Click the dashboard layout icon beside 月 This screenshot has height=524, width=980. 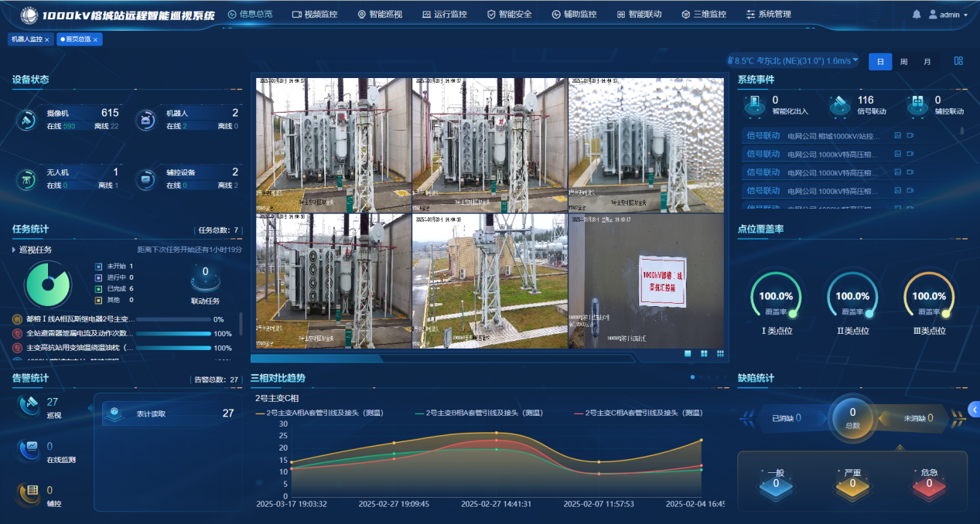point(958,61)
